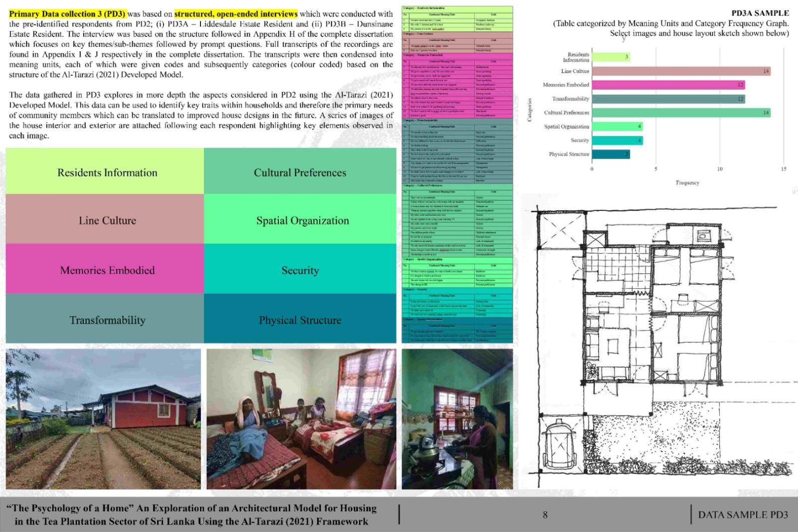Viewport: 798px width, 532px height.
Task: Click the Line Culture bar in the chart
Action: [681, 71]
